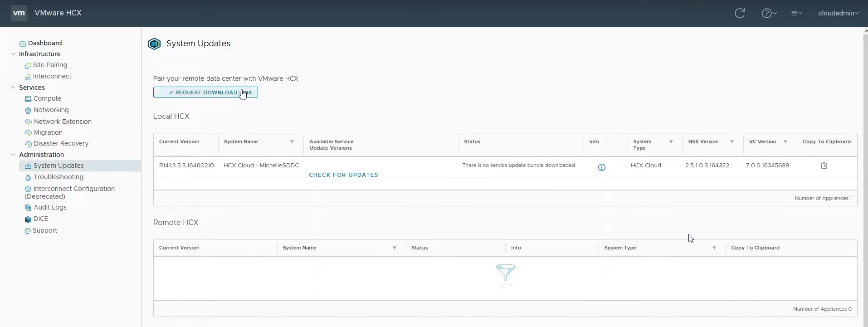Image resolution: width=868 pixels, height=327 pixels.
Task: Filter Remote HCX System Name column
Action: click(395, 248)
